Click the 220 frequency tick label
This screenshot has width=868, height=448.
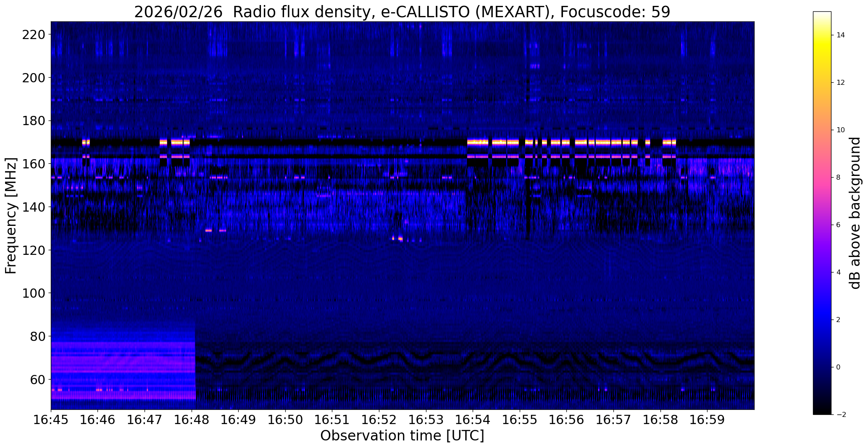point(33,34)
